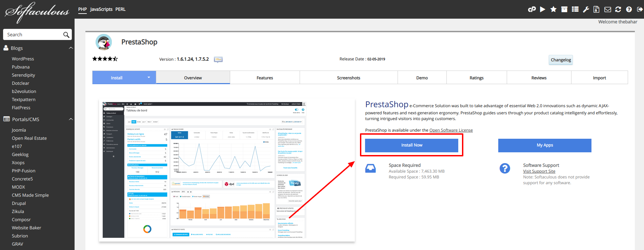Click the logout arrow icon

coord(640,9)
